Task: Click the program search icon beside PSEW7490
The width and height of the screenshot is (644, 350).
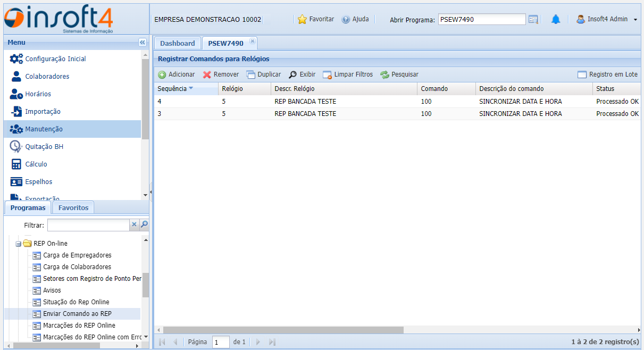Action: pos(533,20)
